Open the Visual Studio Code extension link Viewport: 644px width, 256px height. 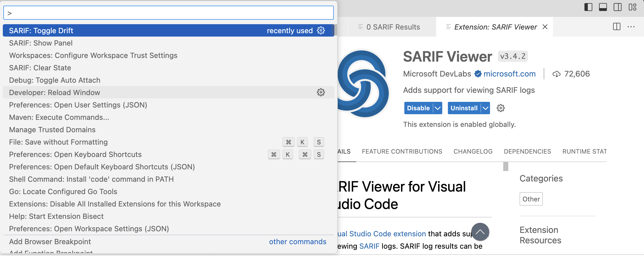click(382, 234)
